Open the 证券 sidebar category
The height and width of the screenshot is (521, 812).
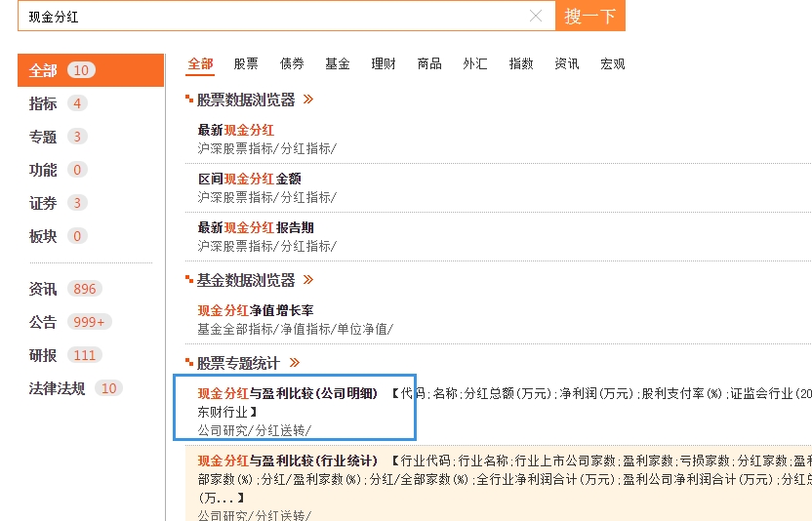tap(44, 203)
